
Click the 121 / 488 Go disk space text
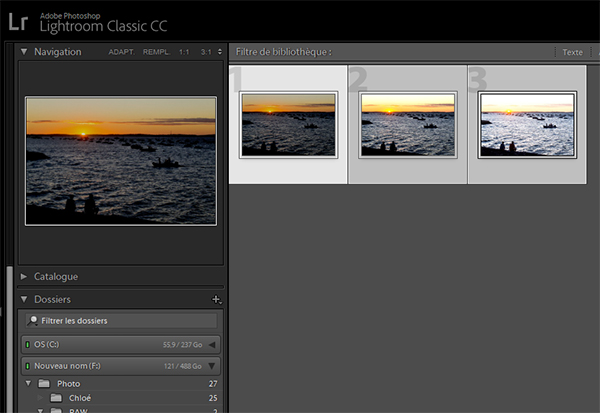183,366
